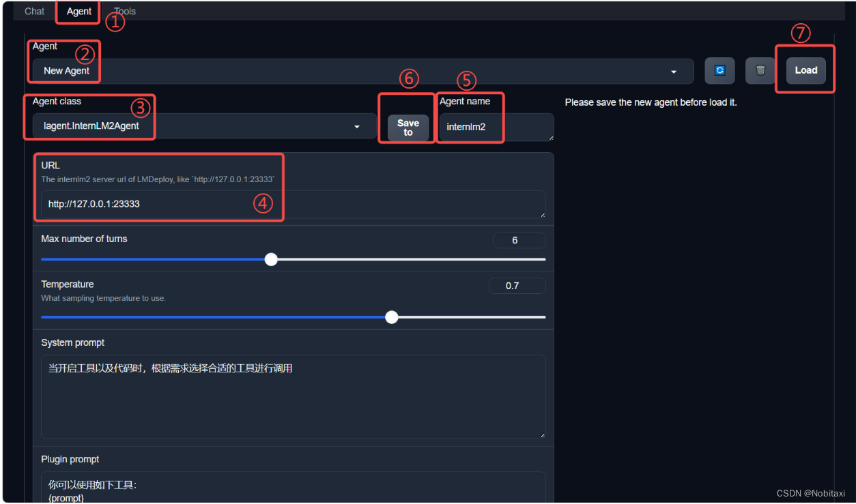Click the refresh agent list icon
Viewport: 856px width, 504px height.
point(719,70)
